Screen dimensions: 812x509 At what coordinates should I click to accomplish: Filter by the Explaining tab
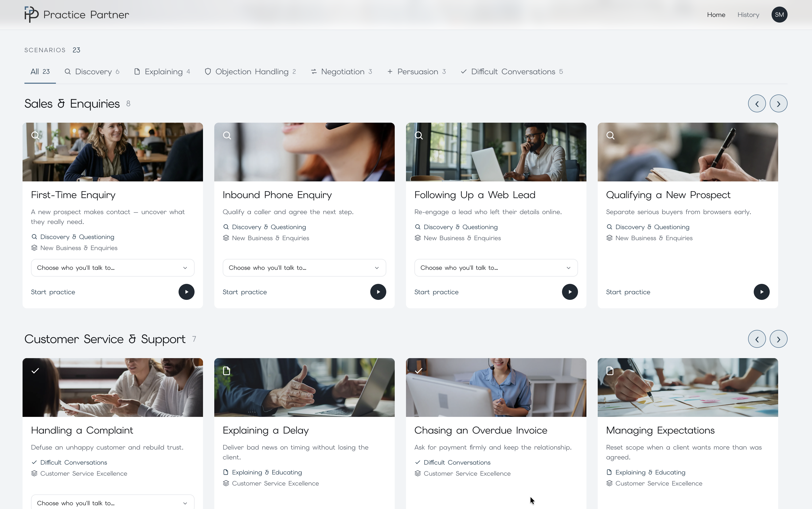(162, 72)
